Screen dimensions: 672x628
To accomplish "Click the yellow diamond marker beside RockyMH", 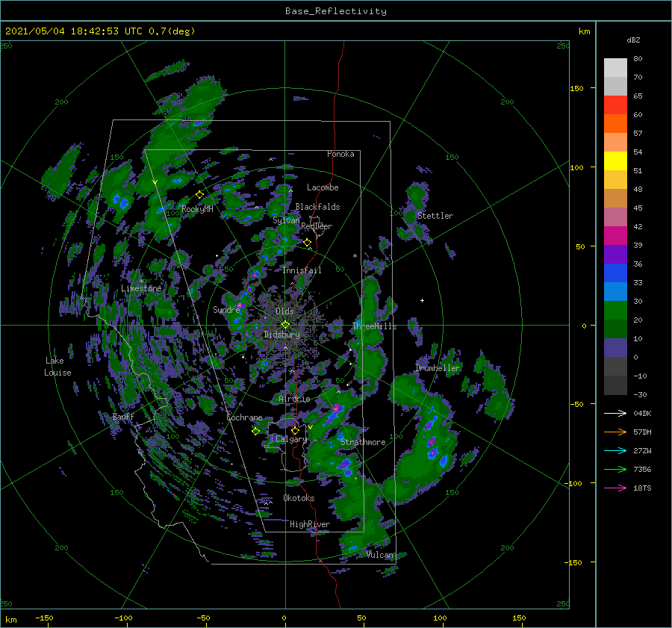I will point(199,195).
